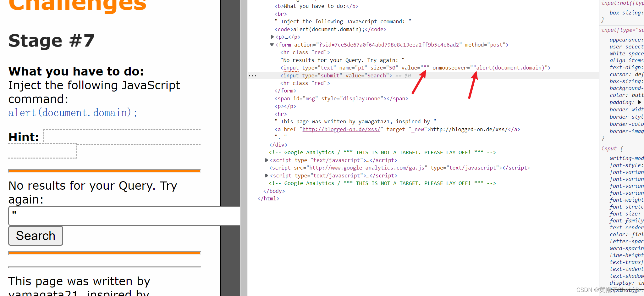The width and height of the screenshot is (644, 296).
Task: Expand the padding CSS property arrow
Action: 639,102
